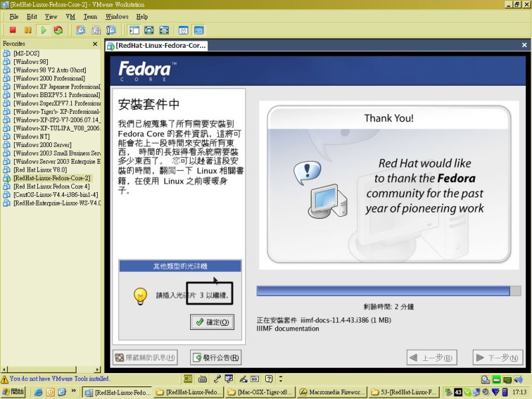
Task: Select [Windows 2000 Professional] favorite
Action: 49,78
